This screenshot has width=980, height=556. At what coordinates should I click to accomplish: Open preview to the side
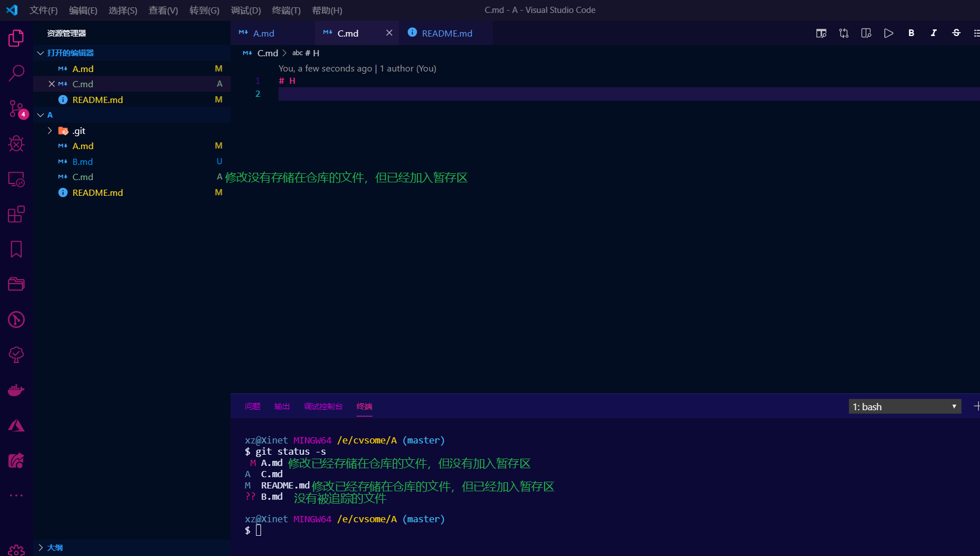(x=866, y=33)
